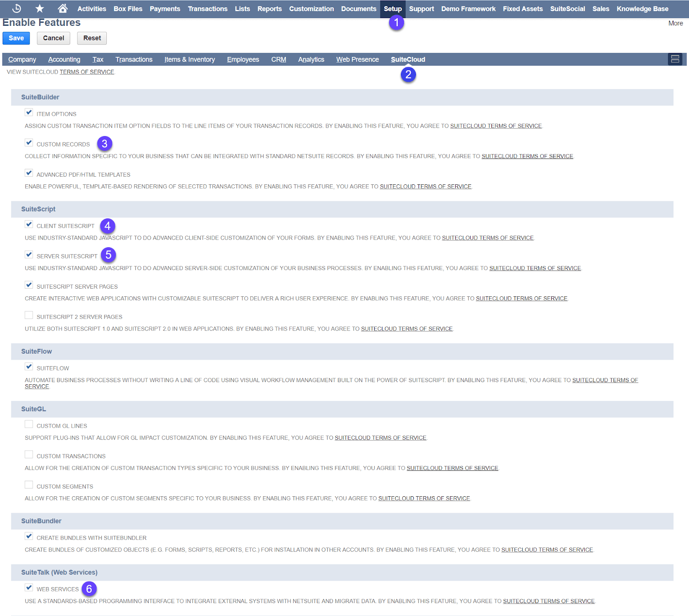Image resolution: width=689 pixels, height=616 pixels.
Task: Open the Employees subtab
Action: click(x=243, y=59)
